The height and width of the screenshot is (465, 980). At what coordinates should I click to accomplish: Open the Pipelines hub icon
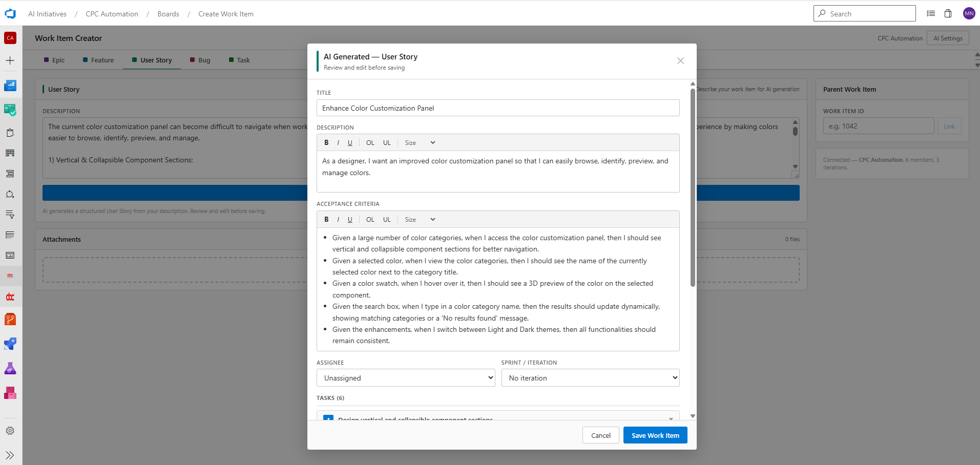[x=10, y=344]
